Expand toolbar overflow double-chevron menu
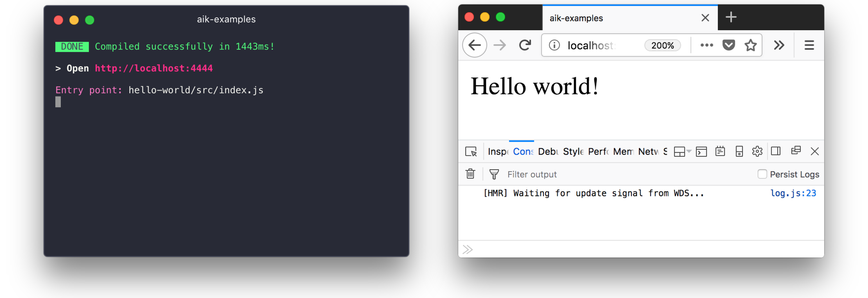The height and width of the screenshot is (298, 868). 779,45
